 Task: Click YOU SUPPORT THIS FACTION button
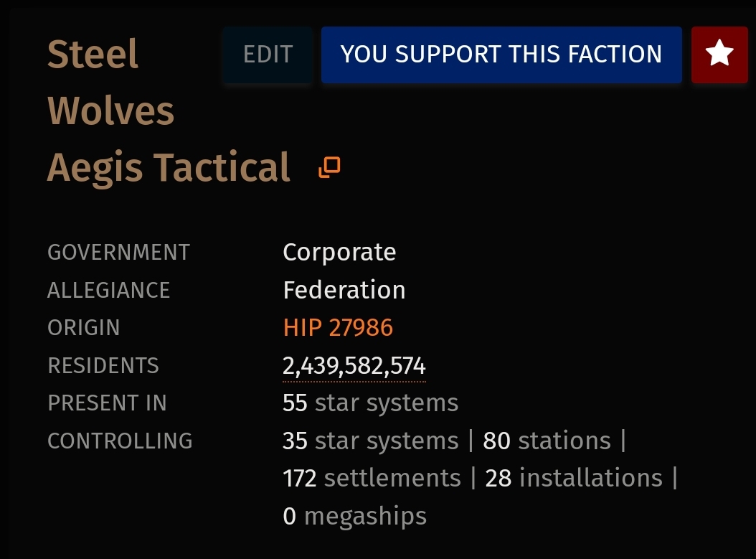(x=501, y=55)
